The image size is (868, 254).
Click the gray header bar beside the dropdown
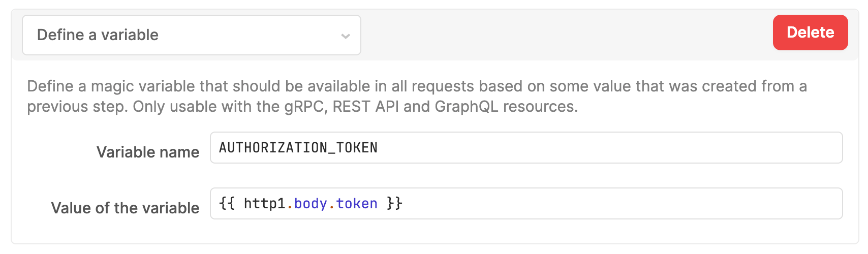point(567,35)
